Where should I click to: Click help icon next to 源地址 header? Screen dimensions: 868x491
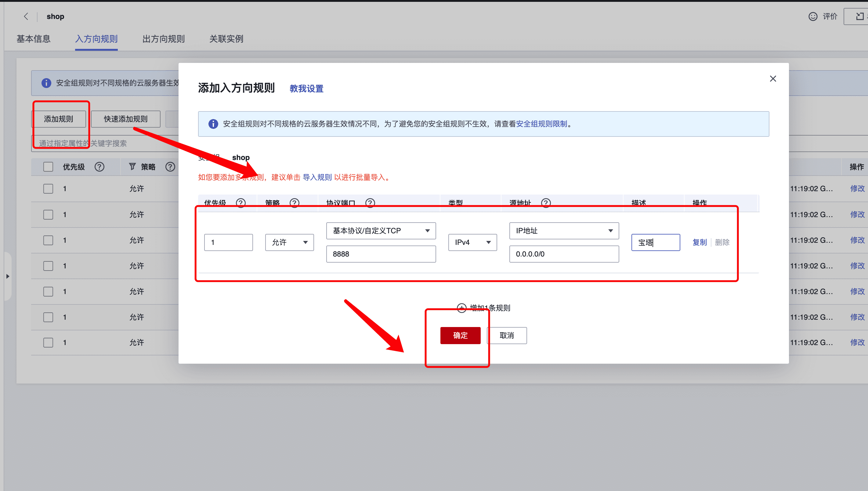tap(545, 203)
